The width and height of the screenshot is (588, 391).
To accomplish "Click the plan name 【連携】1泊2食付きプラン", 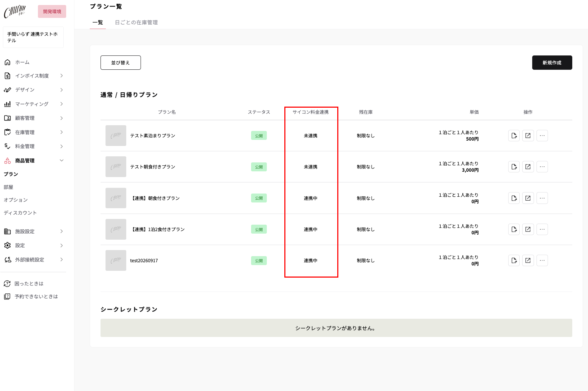I will pyautogui.click(x=157, y=229).
